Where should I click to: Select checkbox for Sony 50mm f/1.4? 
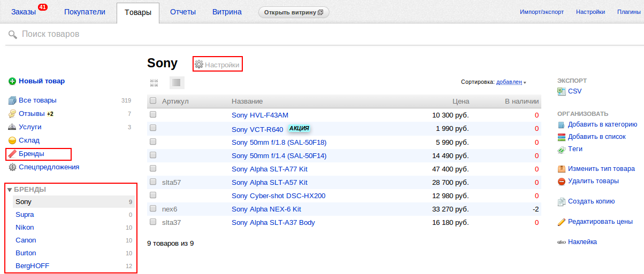[x=153, y=155]
